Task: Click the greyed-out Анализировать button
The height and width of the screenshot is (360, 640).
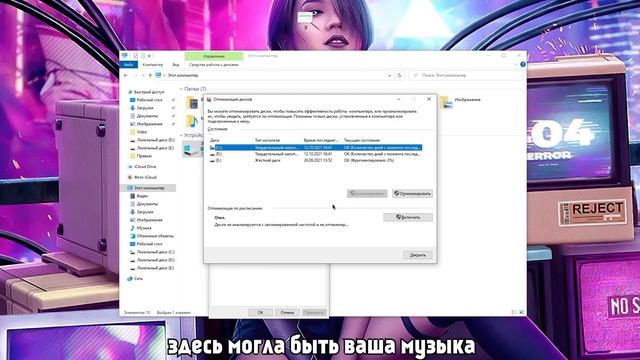Action: coord(367,193)
